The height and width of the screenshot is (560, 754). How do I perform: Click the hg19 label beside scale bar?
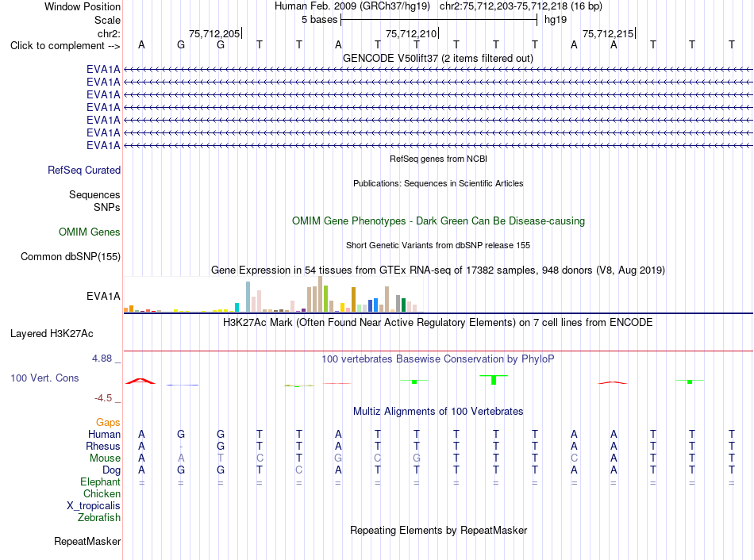(556, 20)
